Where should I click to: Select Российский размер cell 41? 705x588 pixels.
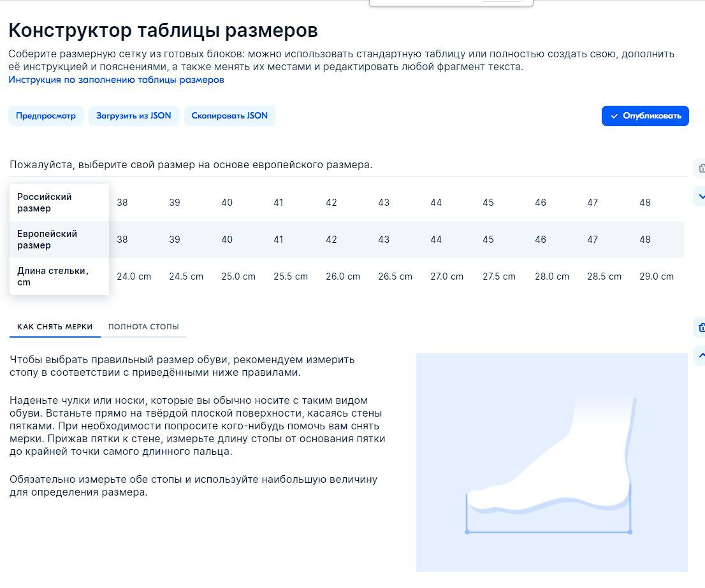279,203
